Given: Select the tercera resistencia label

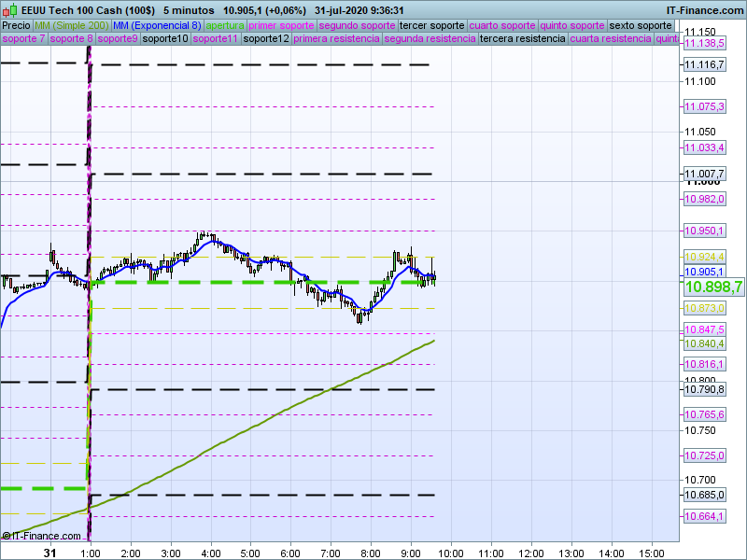Looking at the screenshot, I should tap(522, 39).
